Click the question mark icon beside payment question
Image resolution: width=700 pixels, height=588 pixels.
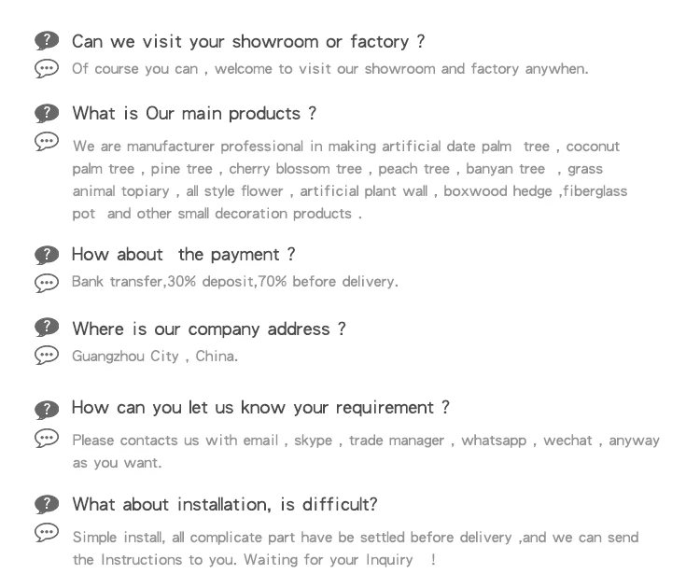(47, 255)
